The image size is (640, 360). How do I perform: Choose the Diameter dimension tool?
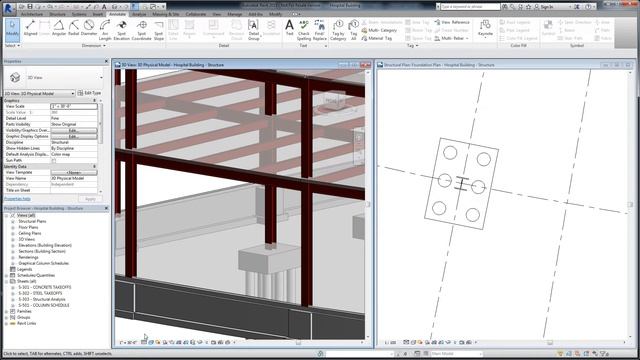click(x=89, y=29)
